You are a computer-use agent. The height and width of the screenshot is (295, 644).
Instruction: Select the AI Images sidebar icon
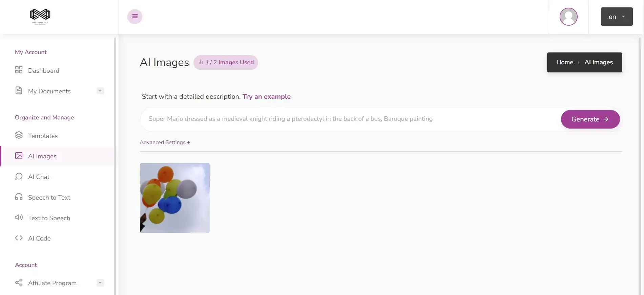click(19, 156)
